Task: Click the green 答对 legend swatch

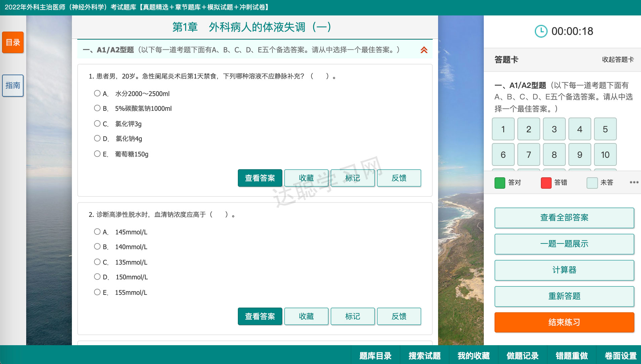Action: point(500,183)
